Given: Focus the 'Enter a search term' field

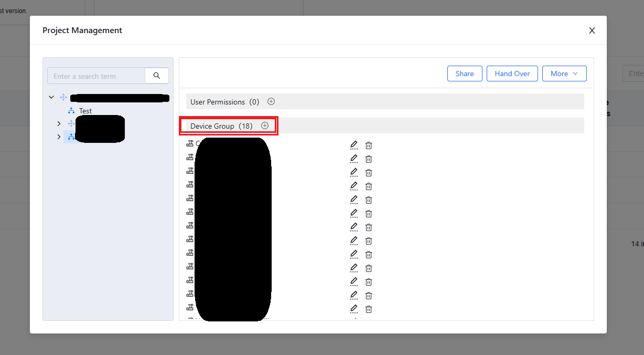Looking at the screenshot, I should pos(96,76).
